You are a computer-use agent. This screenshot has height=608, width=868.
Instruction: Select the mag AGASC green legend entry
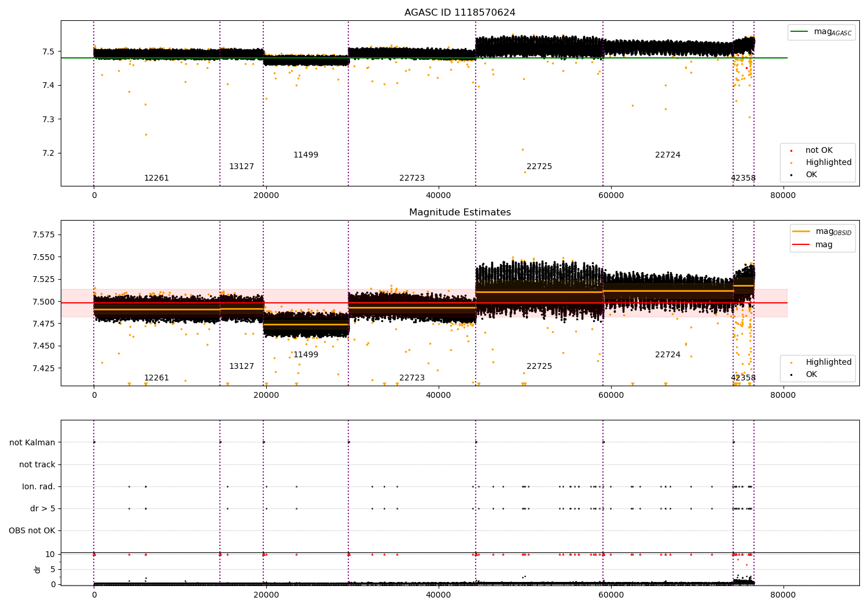[x=821, y=32]
